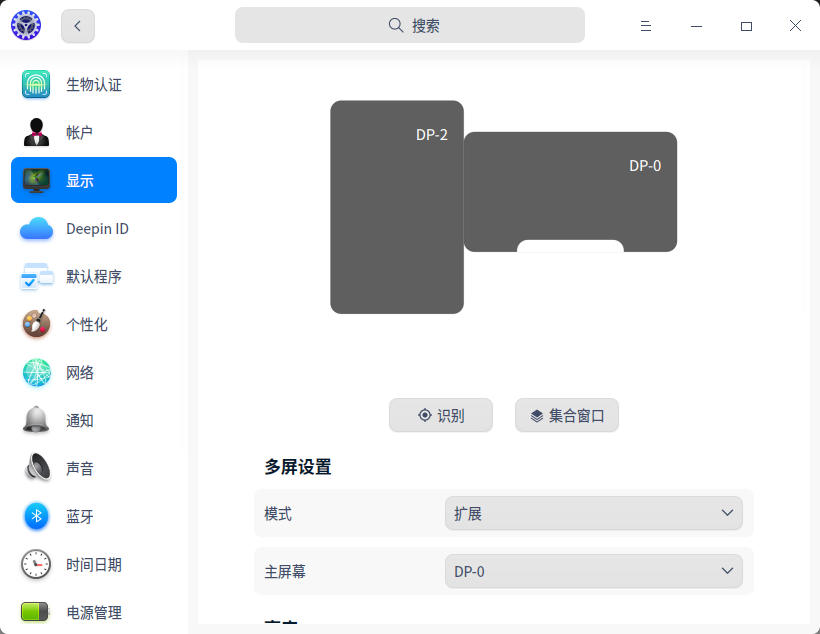Viewport: 820px width, 634px height.
Task: Open the hamburger main menu
Action: click(x=646, y=26)
